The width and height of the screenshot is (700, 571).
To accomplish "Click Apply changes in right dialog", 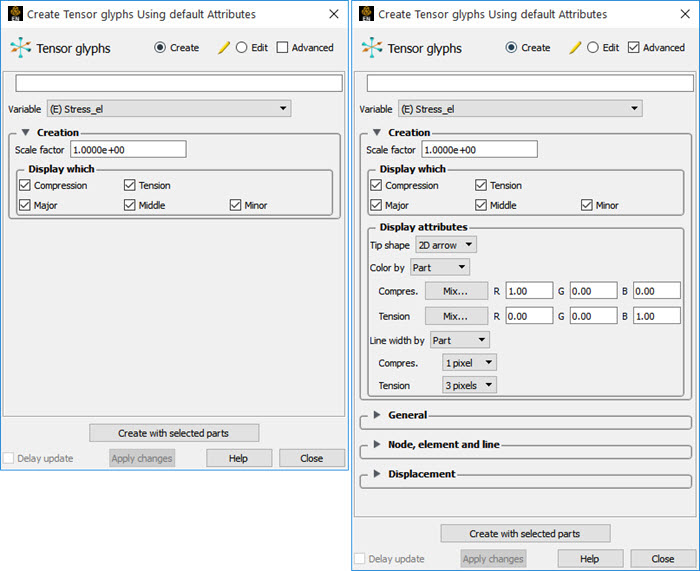I will click(x=493, y=559).
